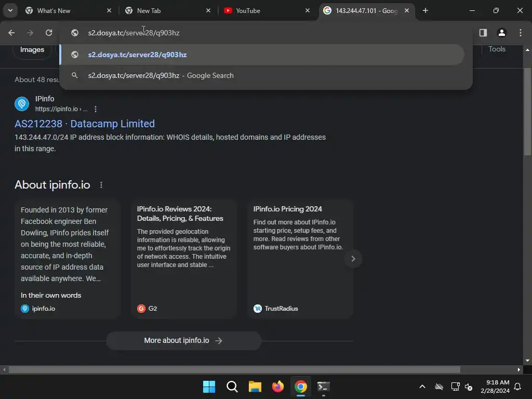Select the 143.244.47.101 Google tab
532x399 pixels.
pos(366,10)
